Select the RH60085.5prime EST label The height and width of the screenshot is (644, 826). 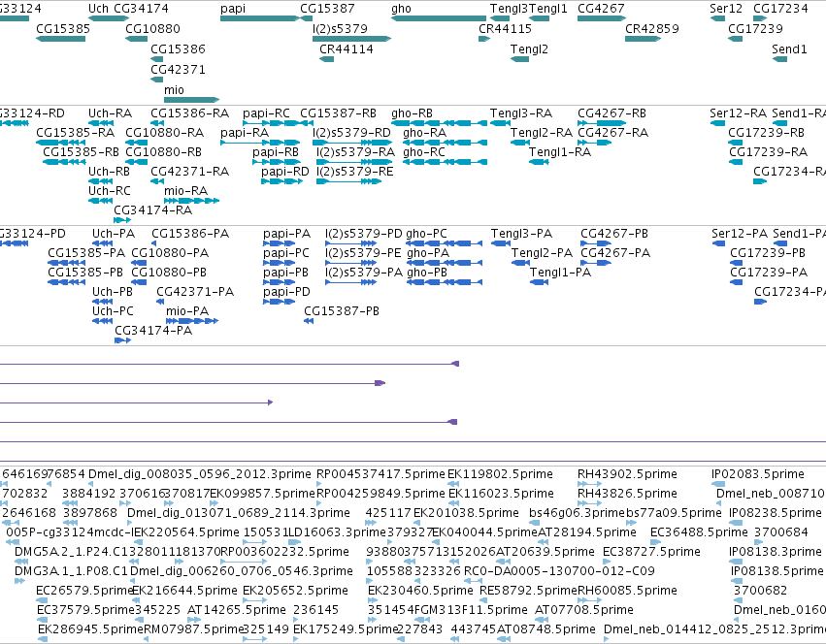[627, 591]
